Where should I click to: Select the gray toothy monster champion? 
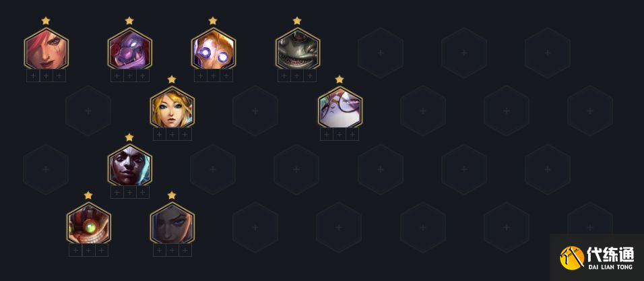point(297,49)
